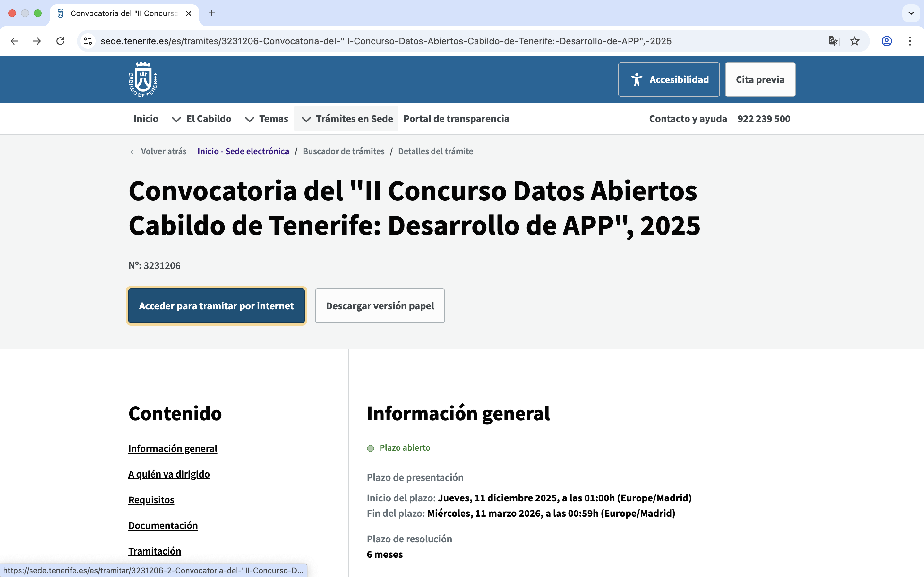924x577 pixels.
Task: Click the Cabildo de Tenerife logo
Action: (143, 79)
